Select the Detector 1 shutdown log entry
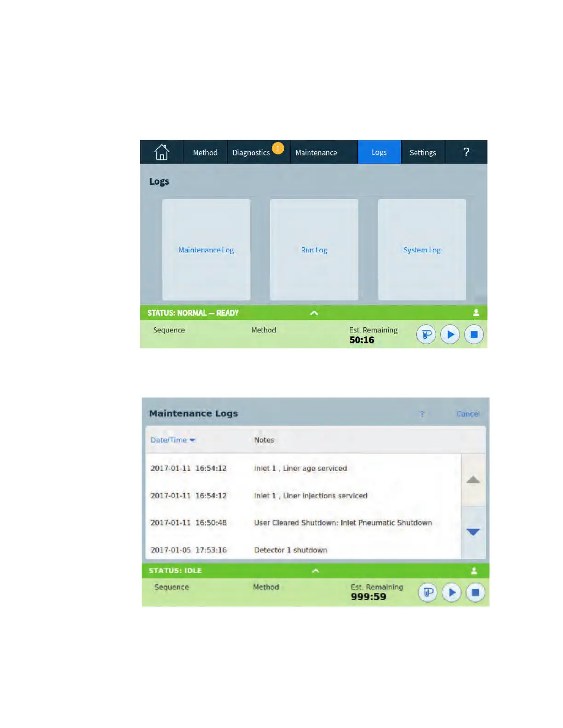563x728 pixels. click(x=304, y=550)
